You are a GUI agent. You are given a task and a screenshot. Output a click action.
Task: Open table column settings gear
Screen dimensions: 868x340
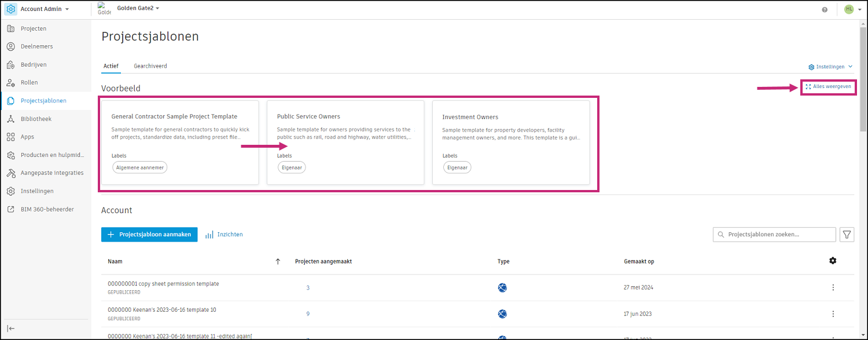coord(833,261)
